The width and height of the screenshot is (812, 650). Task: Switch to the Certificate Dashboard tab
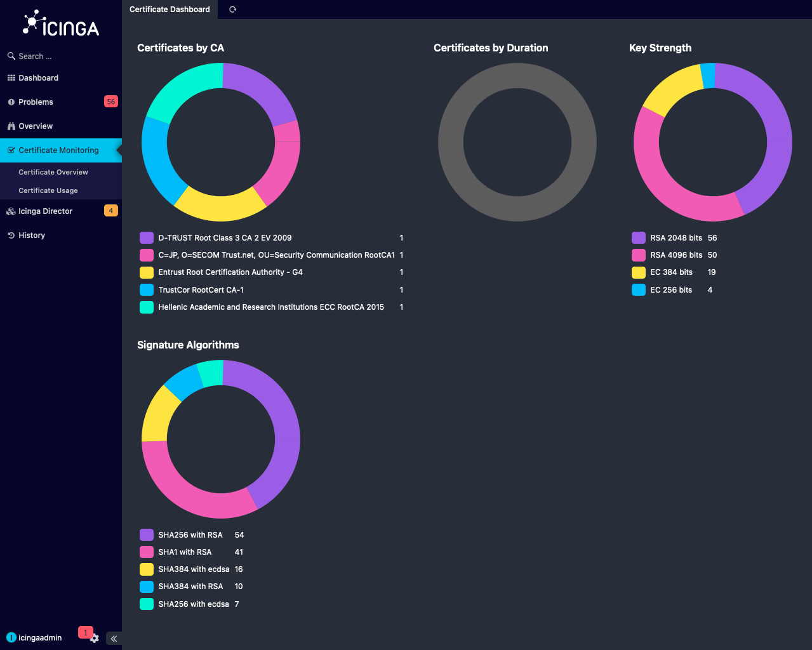coord(170,10)
